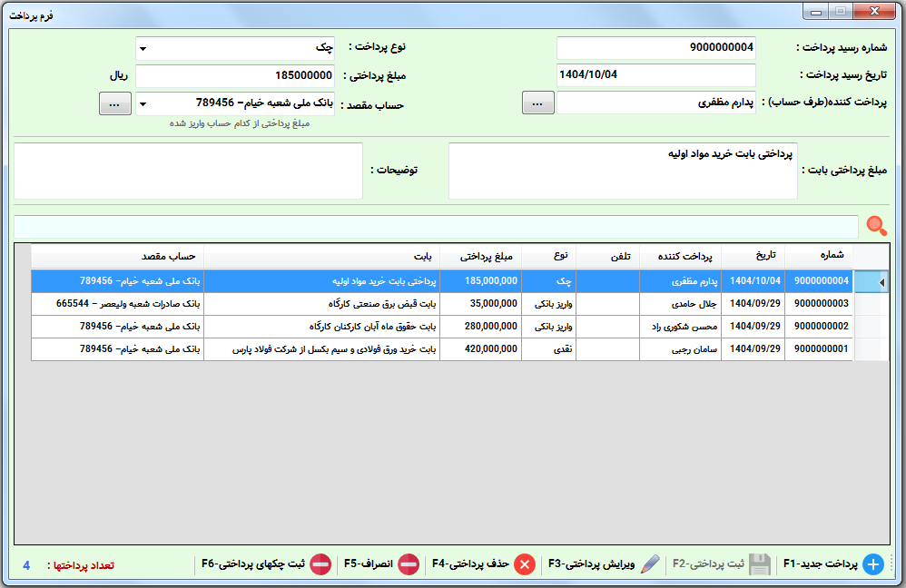Close the فرم پرداخت window
This screenshot has height=588, width=906.
[x=874, y=11]
